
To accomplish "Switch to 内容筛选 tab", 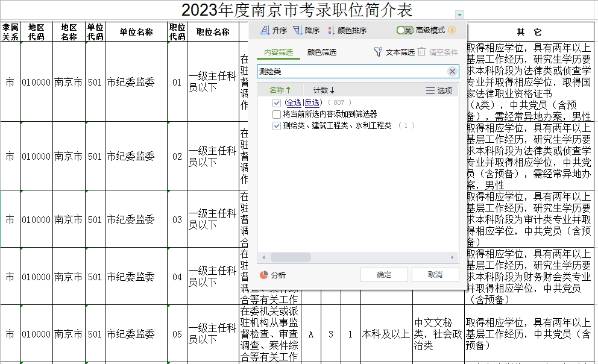I will (x=279, y=52).
